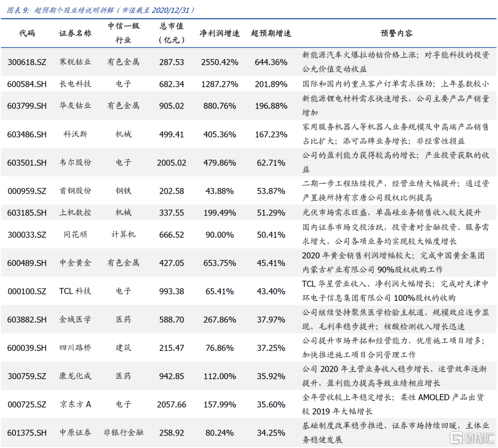Click the security name TCL 科技
Viewport: 498px width, 448px height.
[x=75, y=291]
